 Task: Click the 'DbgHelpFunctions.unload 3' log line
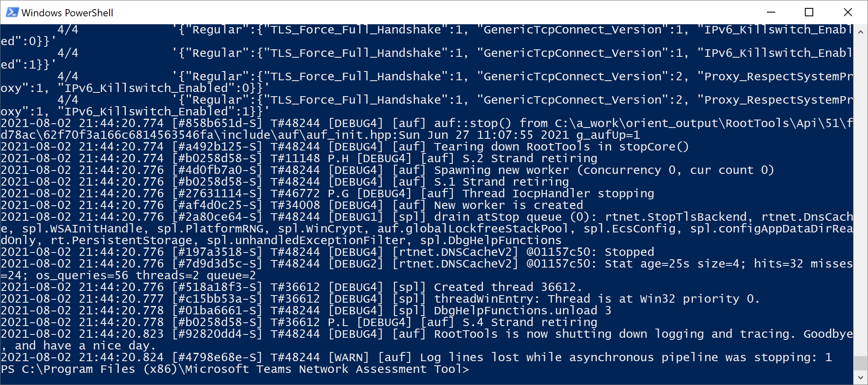[306, 311]
